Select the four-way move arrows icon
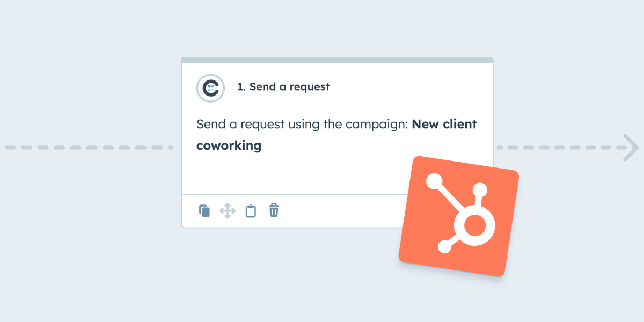 pyautogui.click(x=228, y=210)
